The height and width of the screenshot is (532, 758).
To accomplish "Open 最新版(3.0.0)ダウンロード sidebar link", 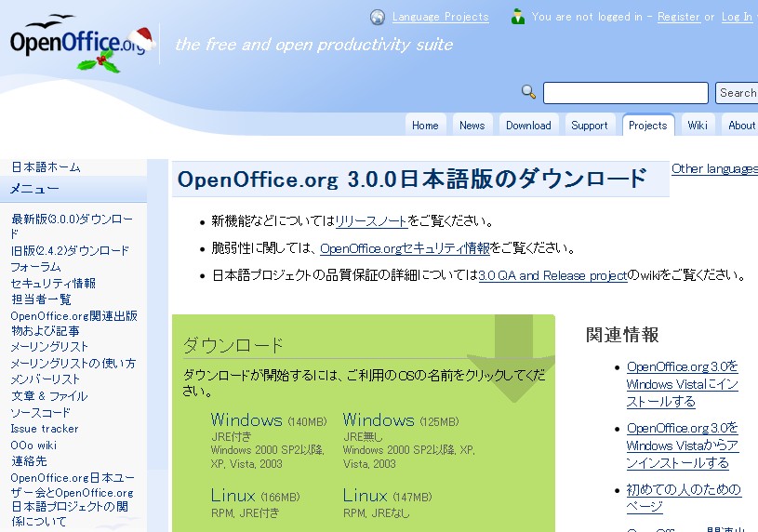I will coord(72,226).
